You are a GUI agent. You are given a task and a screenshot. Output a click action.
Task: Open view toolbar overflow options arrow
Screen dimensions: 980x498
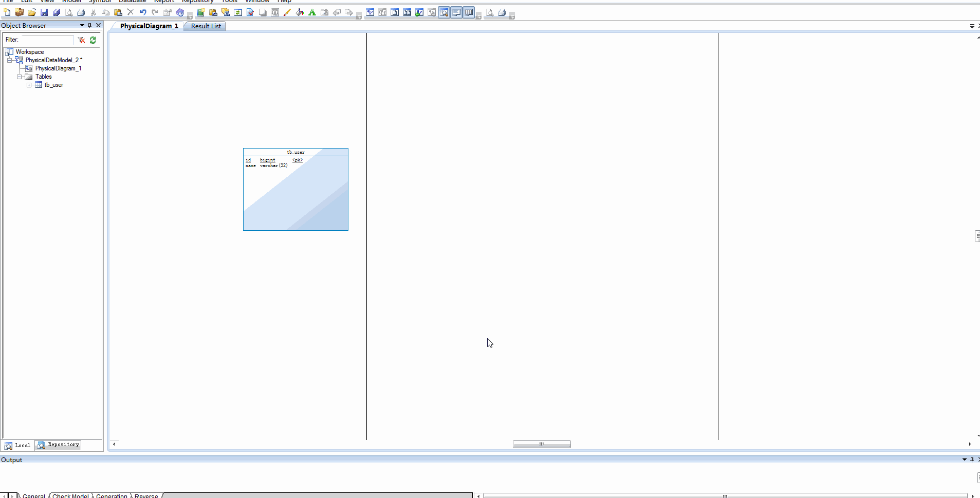[478, 16]
